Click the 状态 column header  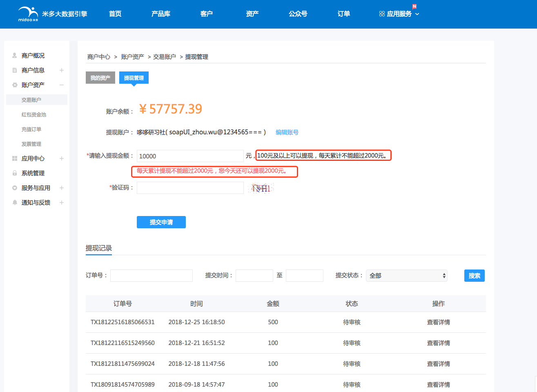[x=352, y=304]
